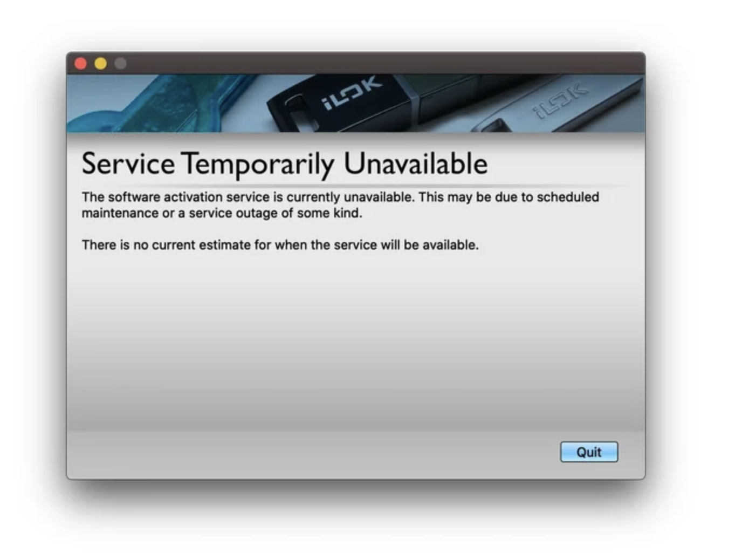Click the white iLok logo on black key
Image resolution: width=756 pixels, height=559 pixels.
[x=352, y=93]
